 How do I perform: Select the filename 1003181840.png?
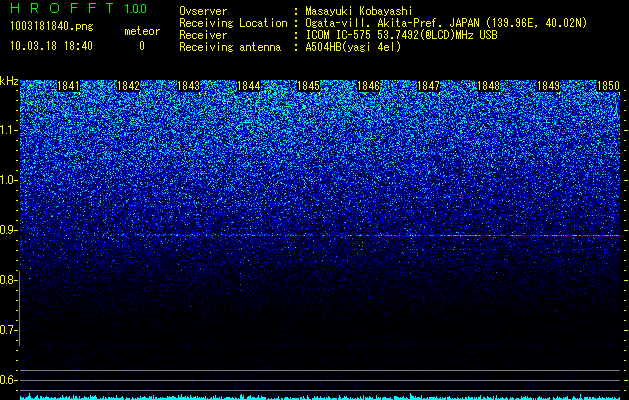(52, 27)
